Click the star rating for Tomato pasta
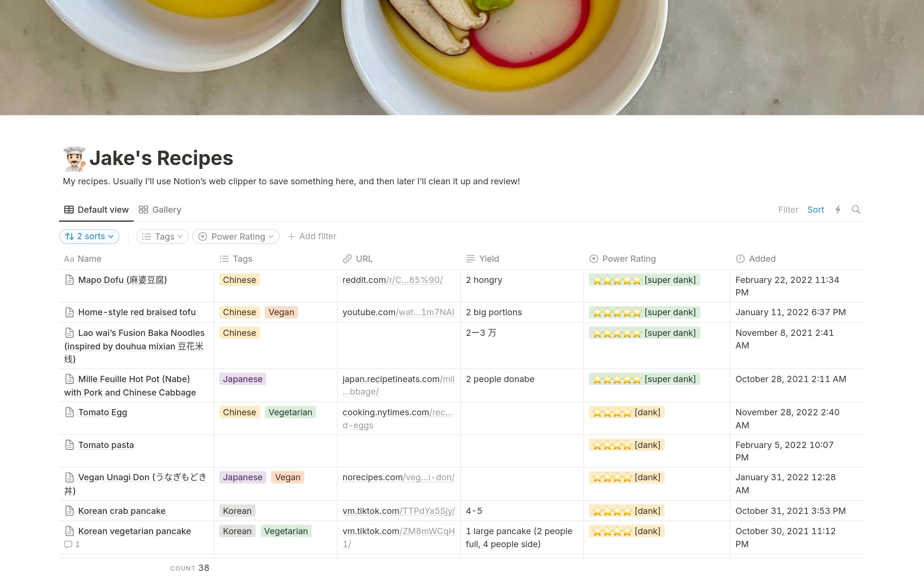 [x=626, y=445]
